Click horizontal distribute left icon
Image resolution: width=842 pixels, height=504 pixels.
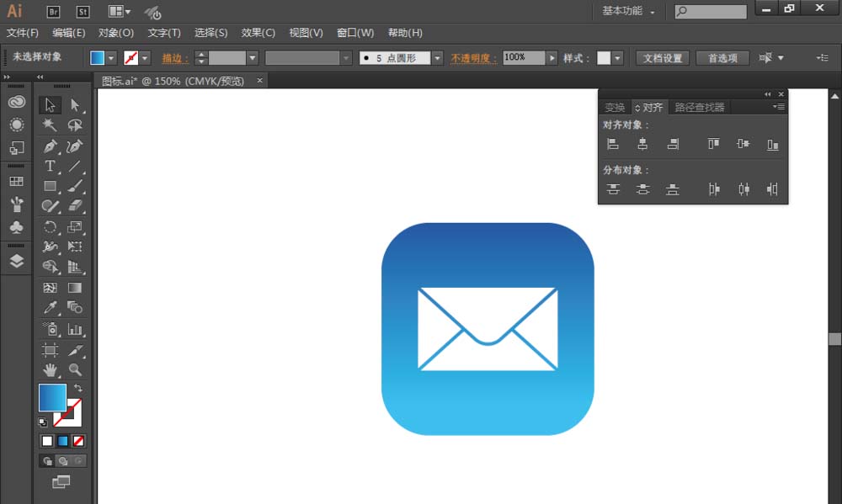pyautogui.click(x=714, y=189)
